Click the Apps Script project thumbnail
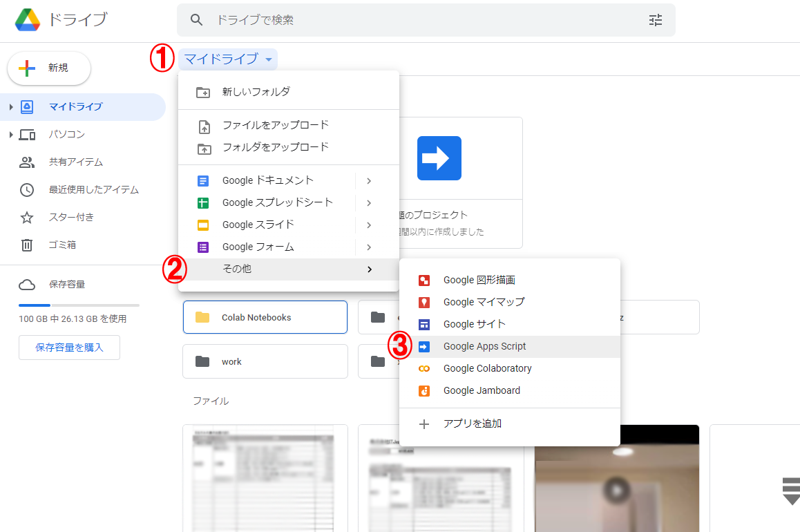This screenshot has height=532, width=800. click(x=439, y=158)
